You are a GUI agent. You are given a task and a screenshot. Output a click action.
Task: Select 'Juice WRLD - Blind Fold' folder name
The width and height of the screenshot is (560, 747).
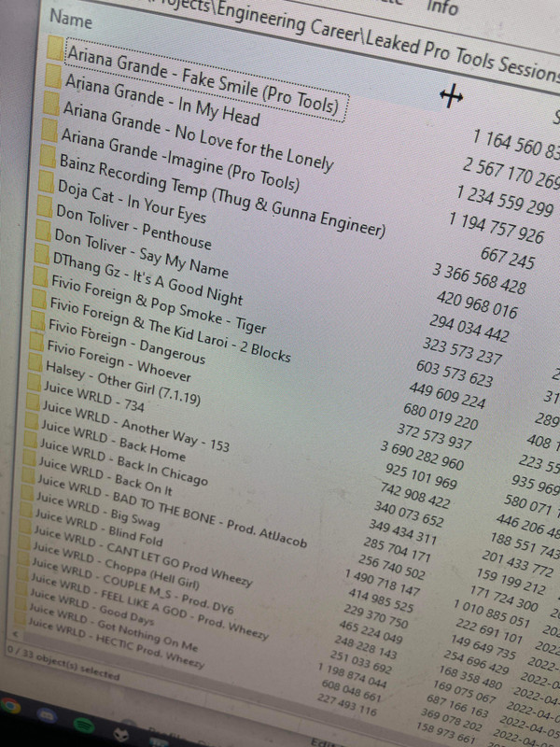pyautogui.click(x=99, y=528)
